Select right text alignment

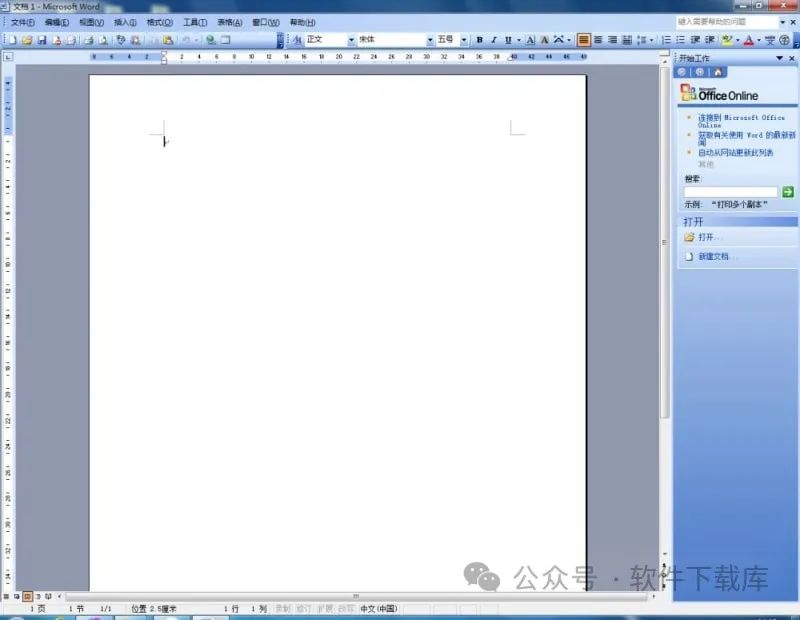[612, 40]
